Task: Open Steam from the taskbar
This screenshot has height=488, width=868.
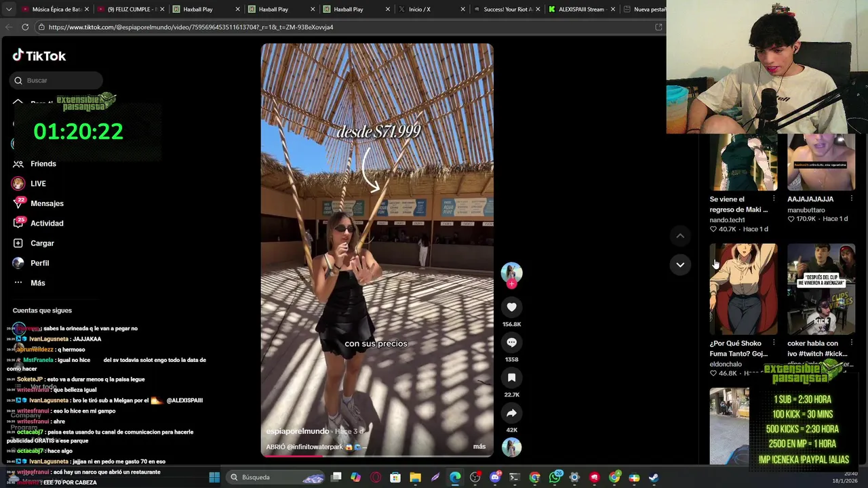Action: 654,477
